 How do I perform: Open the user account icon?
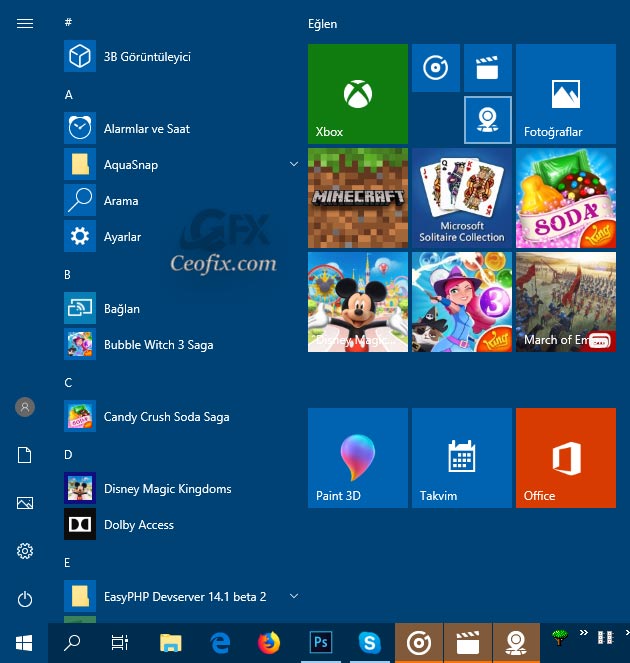25,407
